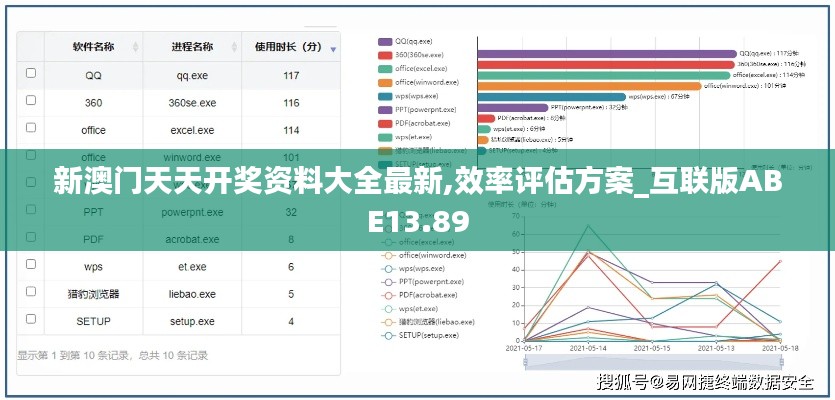835x400 pixels.
Task: Click the duration value 117
Action: [291, 76]
